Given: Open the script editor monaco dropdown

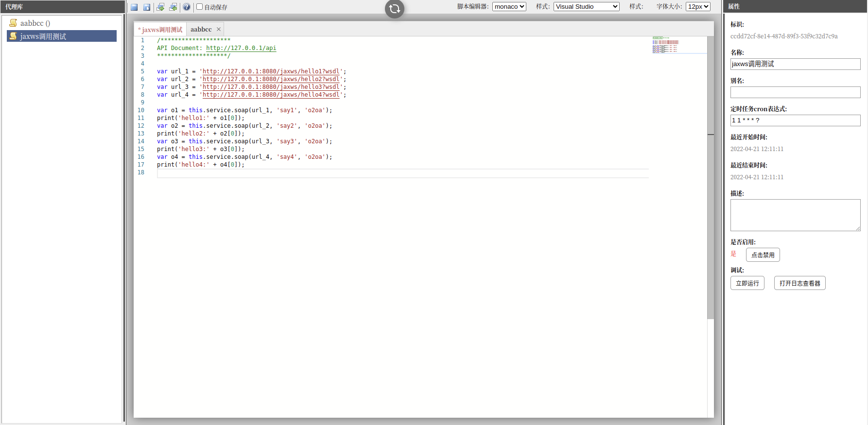Looking at the screenshot, I should point(509,7).
